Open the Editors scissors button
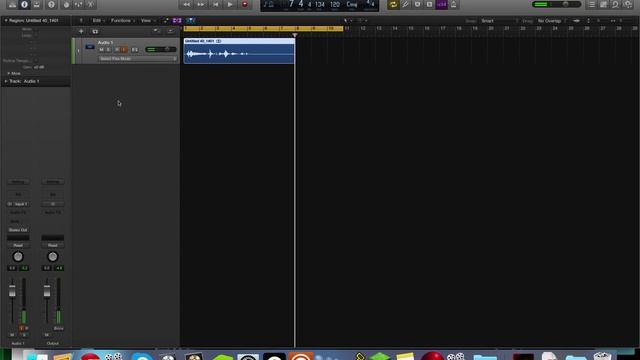The width and height of the screenshot is (640, 360). click(91, 4)
